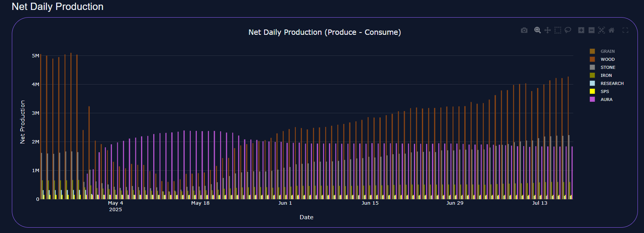Click the 'Jun 29' date tick label

(455, 203)
